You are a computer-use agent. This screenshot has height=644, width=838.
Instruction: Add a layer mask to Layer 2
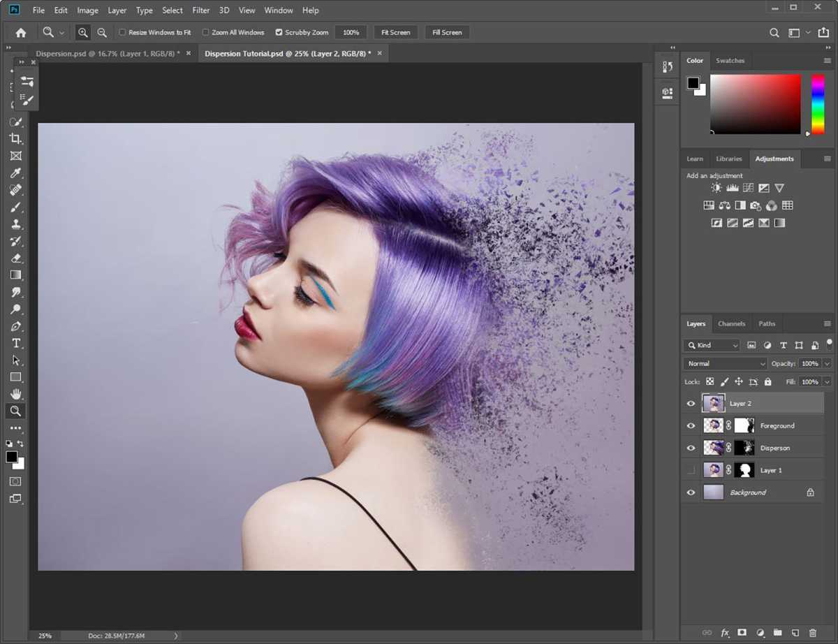click(x=741, y=633)
